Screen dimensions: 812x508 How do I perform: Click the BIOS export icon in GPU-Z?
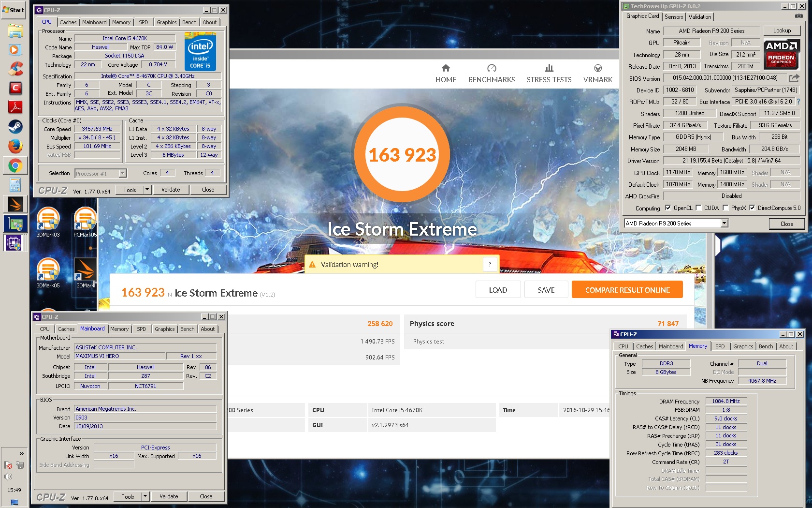(x=794, y=78)
